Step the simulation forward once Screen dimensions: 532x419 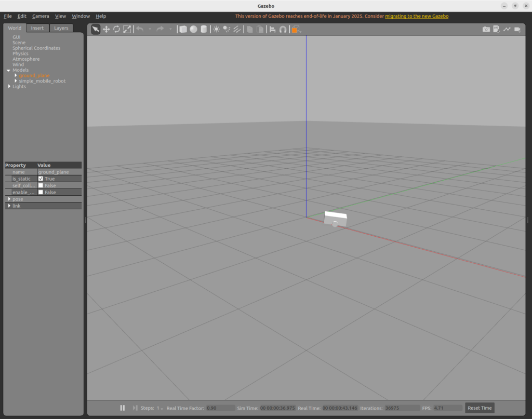135,408
